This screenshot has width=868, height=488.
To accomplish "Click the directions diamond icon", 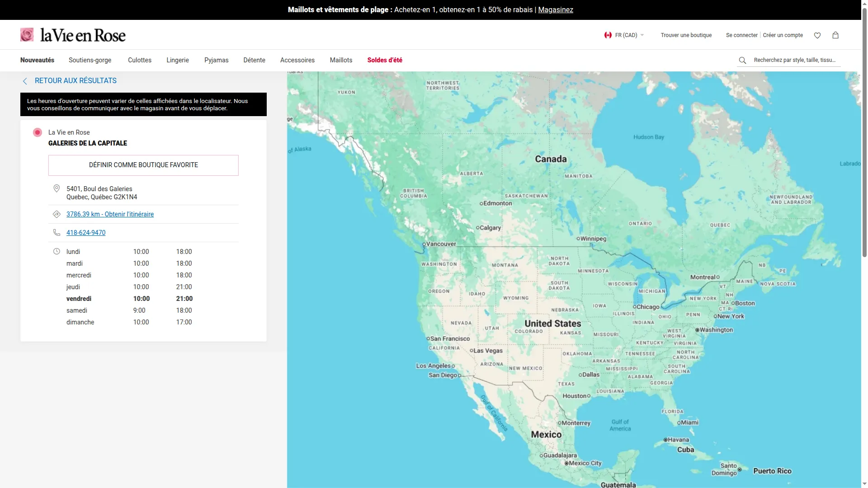I will [x=57, y=214].
